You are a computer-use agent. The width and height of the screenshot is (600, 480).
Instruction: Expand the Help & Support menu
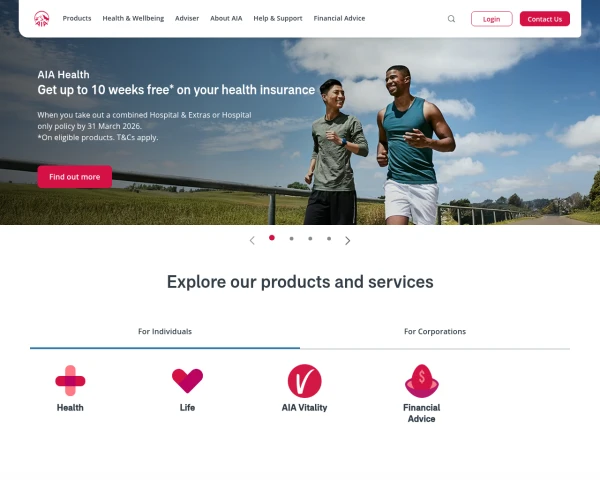(x=278, y=18)
